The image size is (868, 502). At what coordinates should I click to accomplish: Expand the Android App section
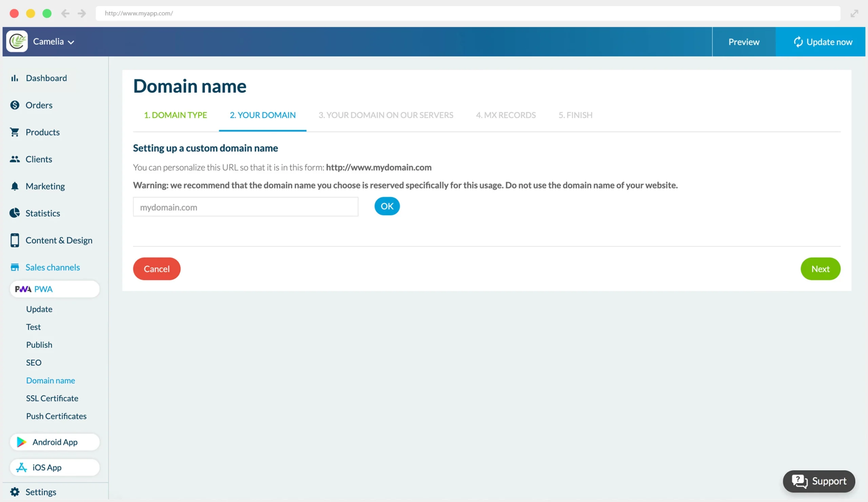click(x=55, y=442)
